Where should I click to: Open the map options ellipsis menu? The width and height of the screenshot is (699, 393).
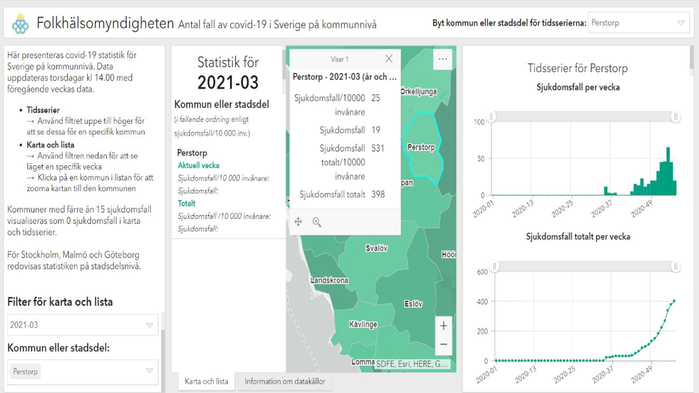pyautogui.click(x=443, y=59)
